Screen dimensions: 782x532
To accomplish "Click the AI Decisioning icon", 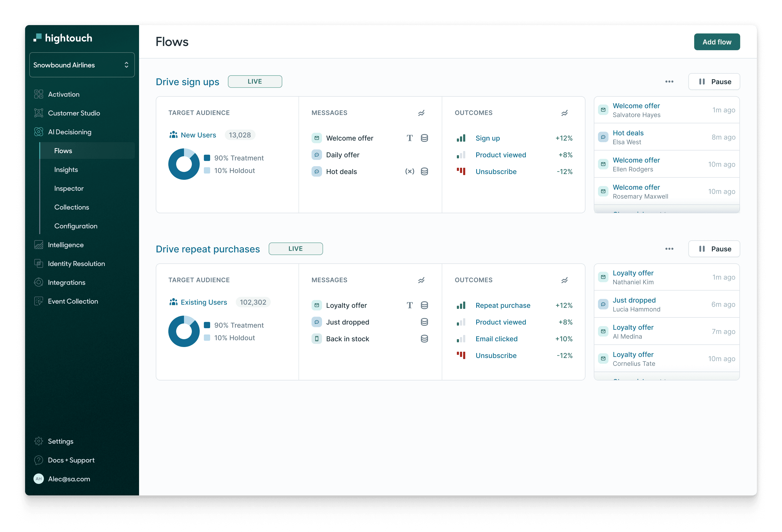I will (39, 132).
